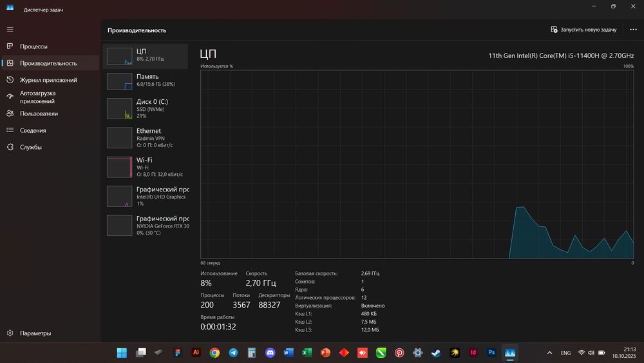
Task: Expand the hidden tray icons chevron
Action: pos(549,353)
